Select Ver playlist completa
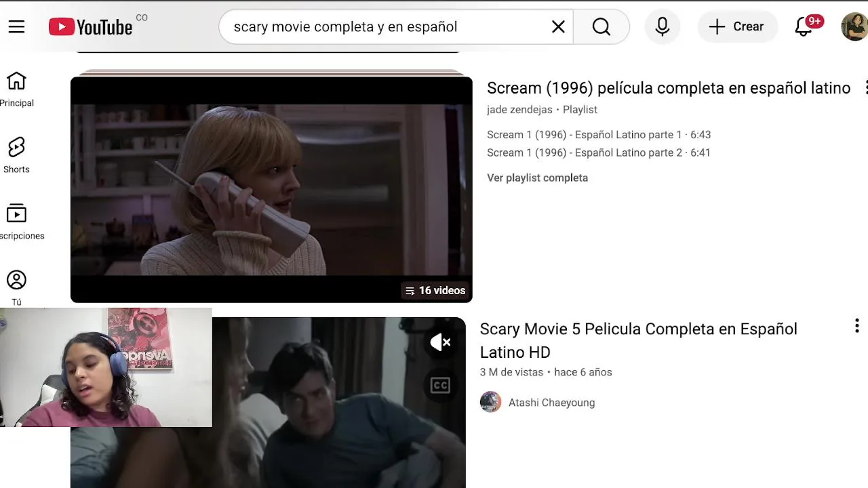This screenshot has width=868, height=488. click(537, 178)
